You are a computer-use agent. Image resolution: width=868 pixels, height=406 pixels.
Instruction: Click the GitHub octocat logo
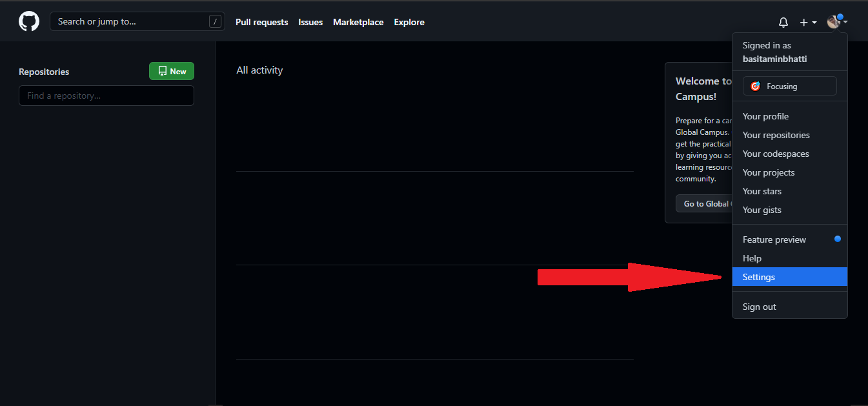point(29,21)
